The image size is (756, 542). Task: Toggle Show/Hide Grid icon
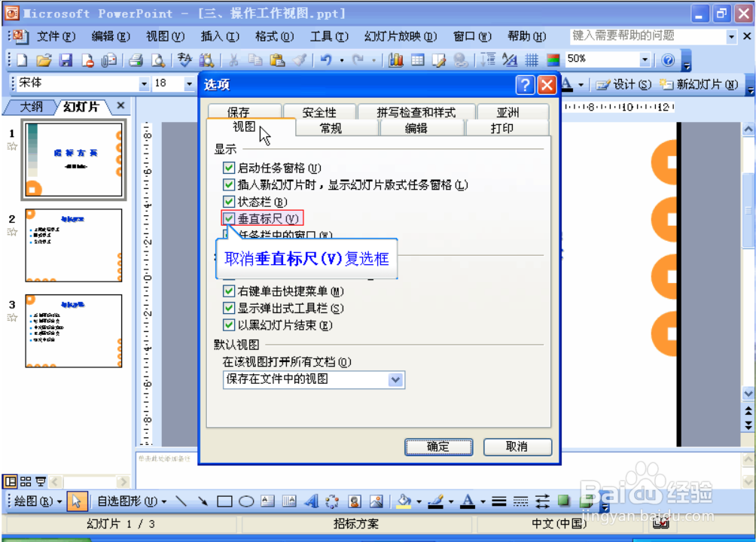click(x=532, y=60)
